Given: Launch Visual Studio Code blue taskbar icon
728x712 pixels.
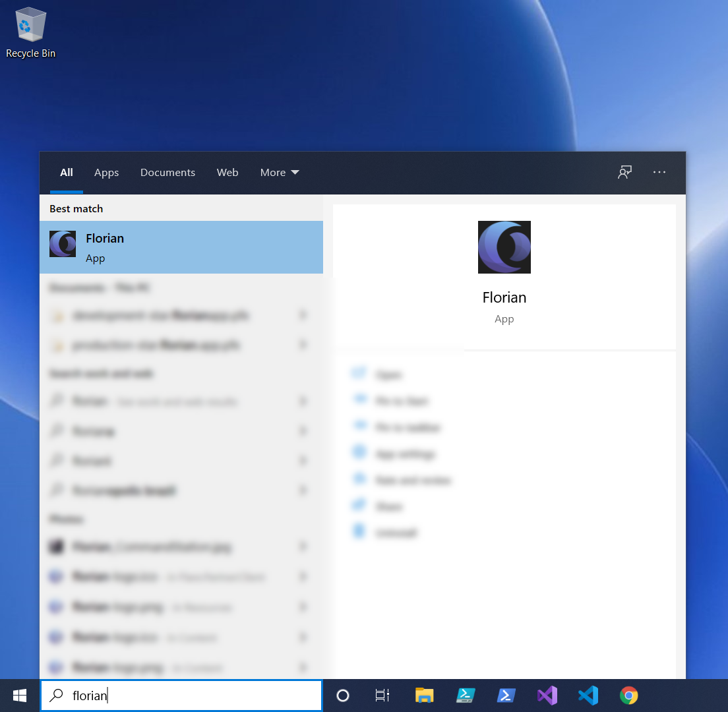Looking at the screenshot, I should 588,696.
